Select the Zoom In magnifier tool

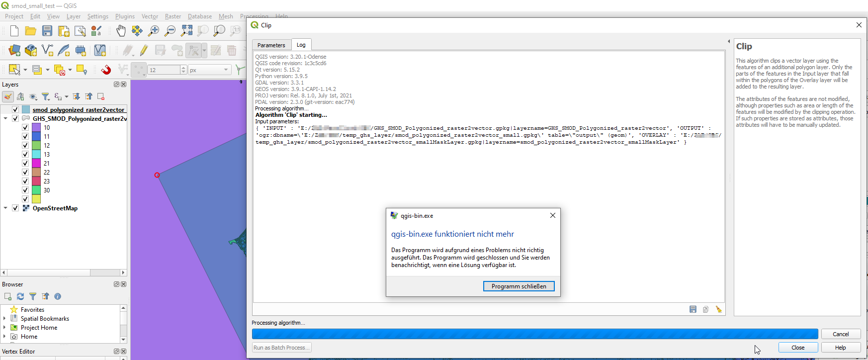click(x=154, y=31)
